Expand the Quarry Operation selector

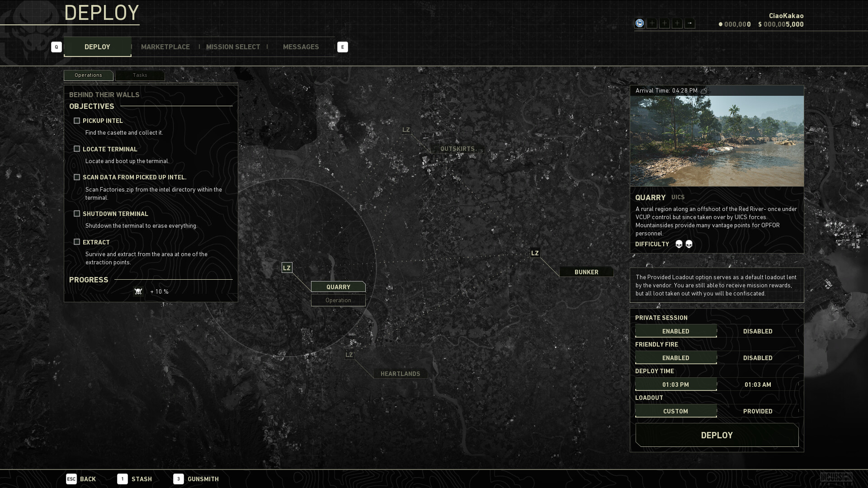coord(338,300)
